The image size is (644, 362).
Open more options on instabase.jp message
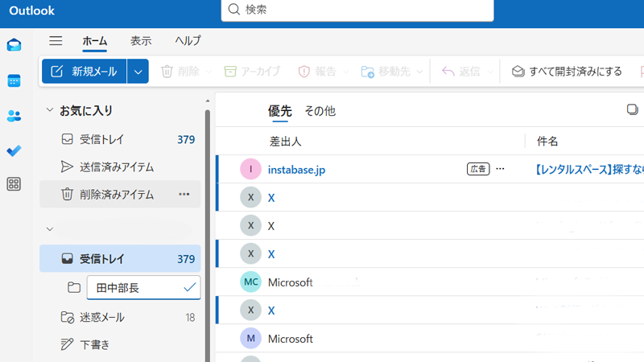click(500, 169)
